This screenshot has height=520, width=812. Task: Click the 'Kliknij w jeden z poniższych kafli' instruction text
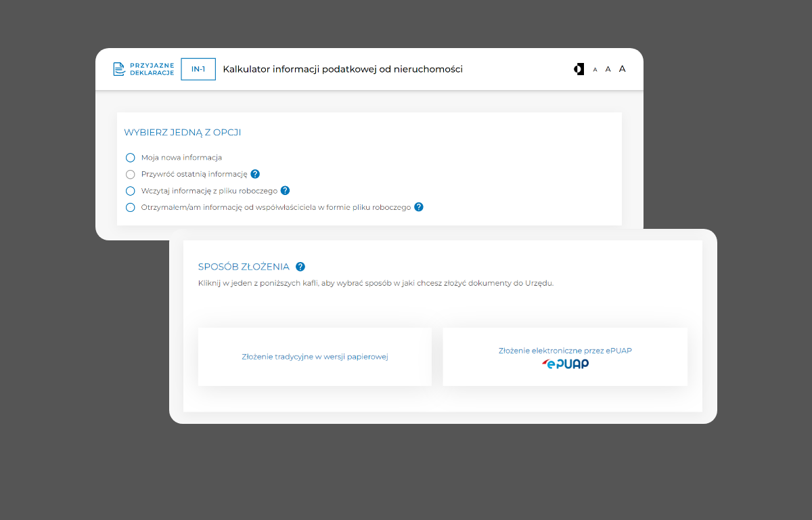click(376, 283)
